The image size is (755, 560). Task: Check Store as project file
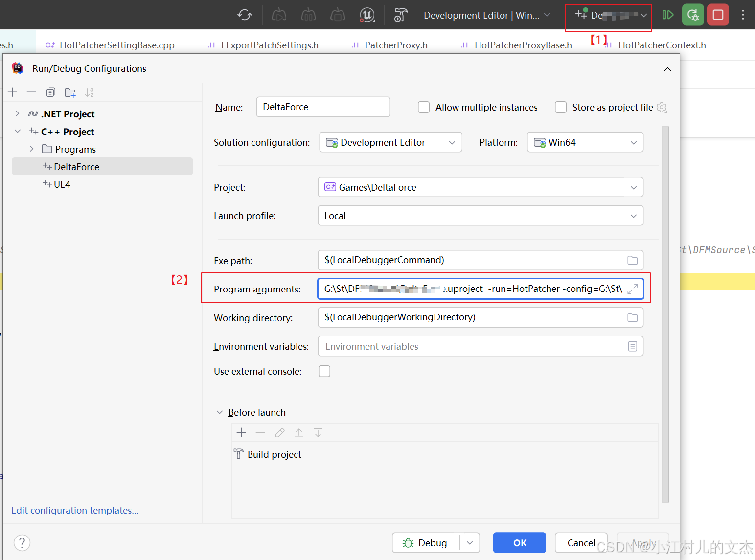tap(561, 107)
